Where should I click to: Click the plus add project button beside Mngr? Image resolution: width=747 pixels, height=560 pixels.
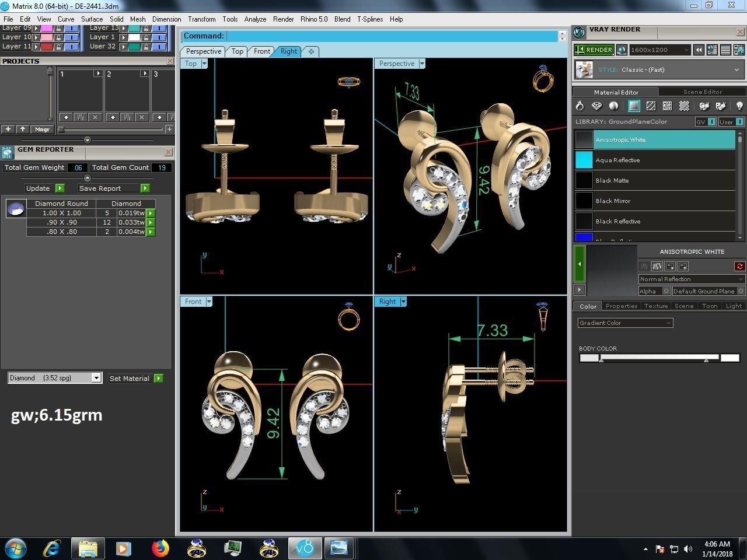(x=8, y=129)
